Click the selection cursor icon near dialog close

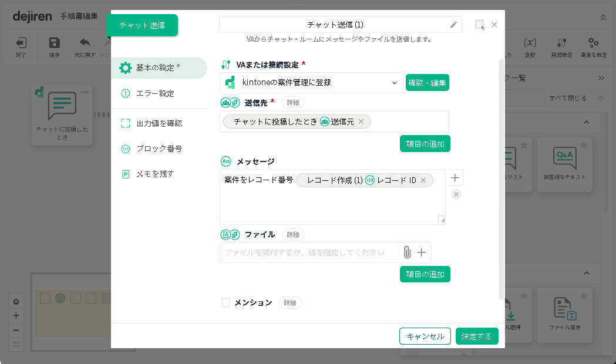480,25
